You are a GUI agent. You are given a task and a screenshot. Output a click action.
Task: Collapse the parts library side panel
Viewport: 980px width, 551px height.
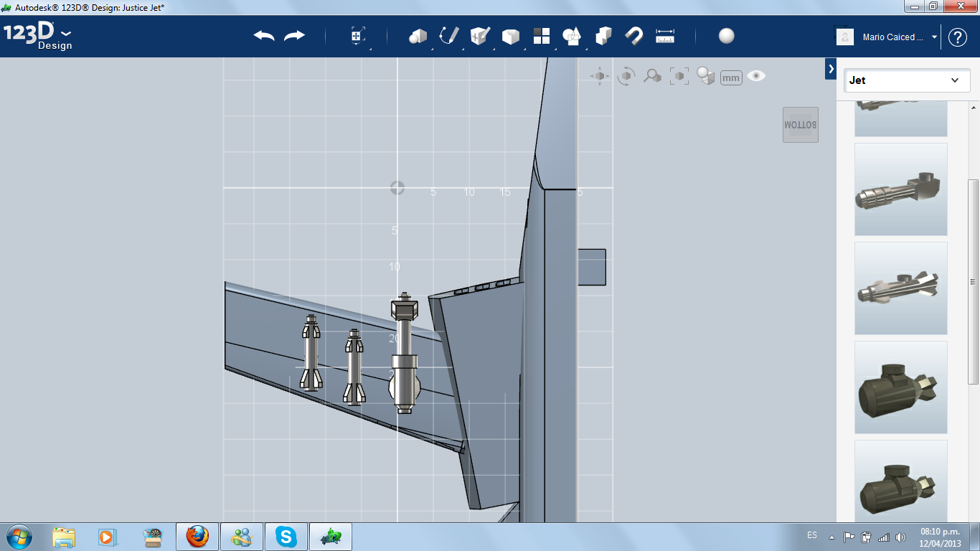point(831,69)
